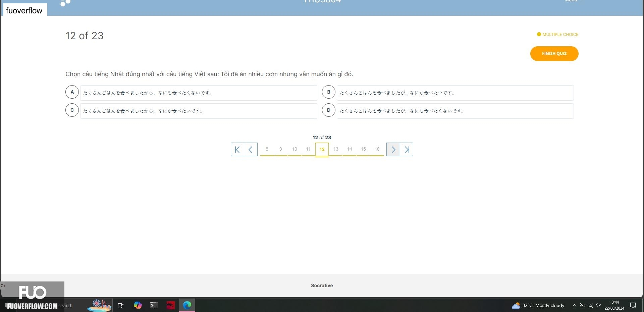Screen dimensions: 644x312
Task: Click the fuoverflow tab label
Action: coord(24,10)
